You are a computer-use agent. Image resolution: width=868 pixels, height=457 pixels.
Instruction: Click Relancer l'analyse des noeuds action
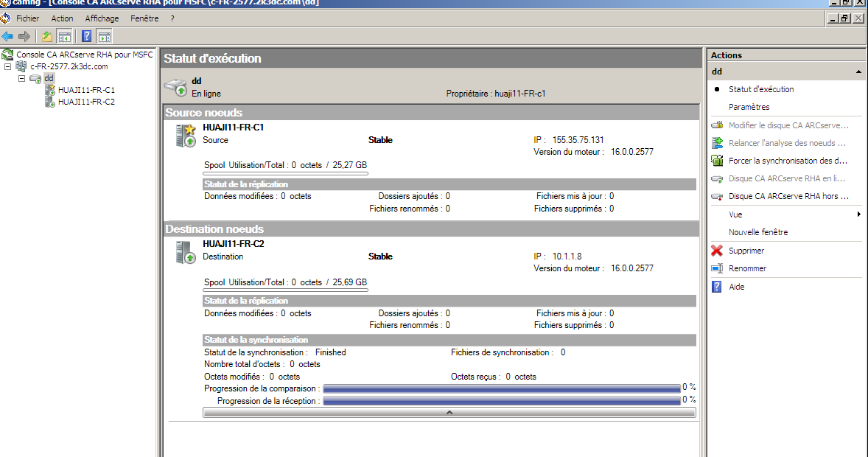tap(787, 143)
